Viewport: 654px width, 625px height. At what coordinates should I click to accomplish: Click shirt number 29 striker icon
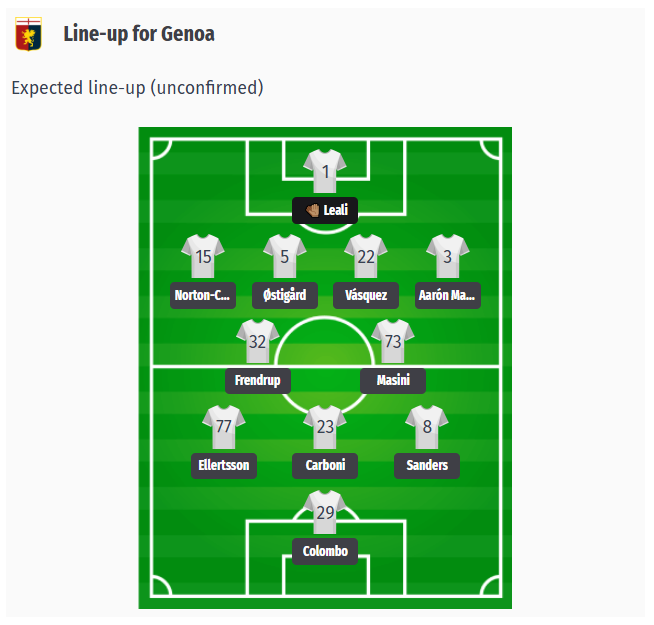point(325,512)
